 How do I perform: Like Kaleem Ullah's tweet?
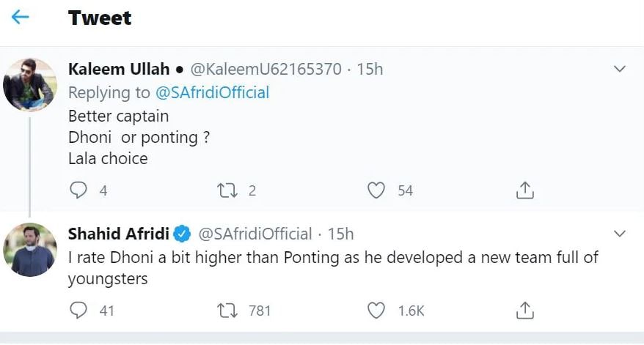(376, 190)
